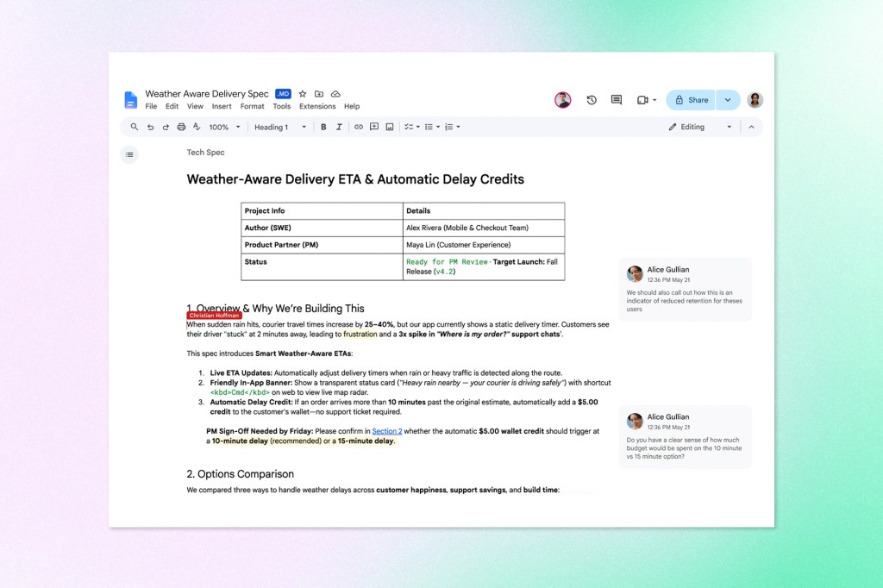Open the Format menu

coord(252,106)
